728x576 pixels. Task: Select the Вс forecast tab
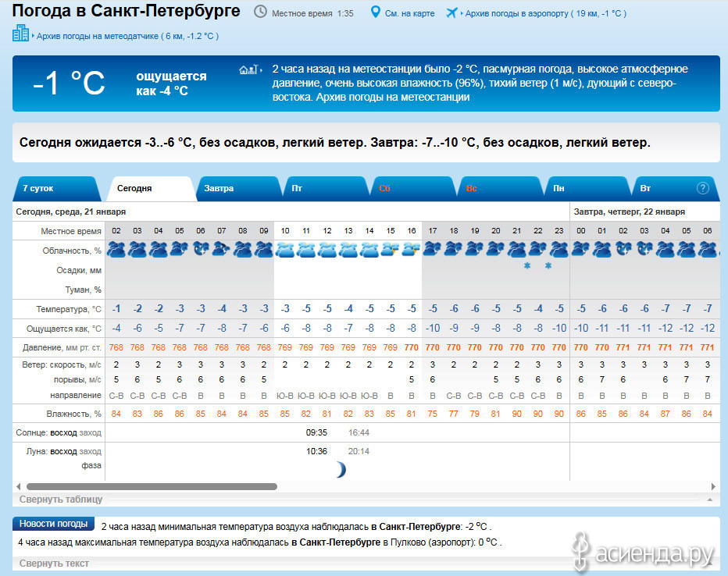(472, 189)
